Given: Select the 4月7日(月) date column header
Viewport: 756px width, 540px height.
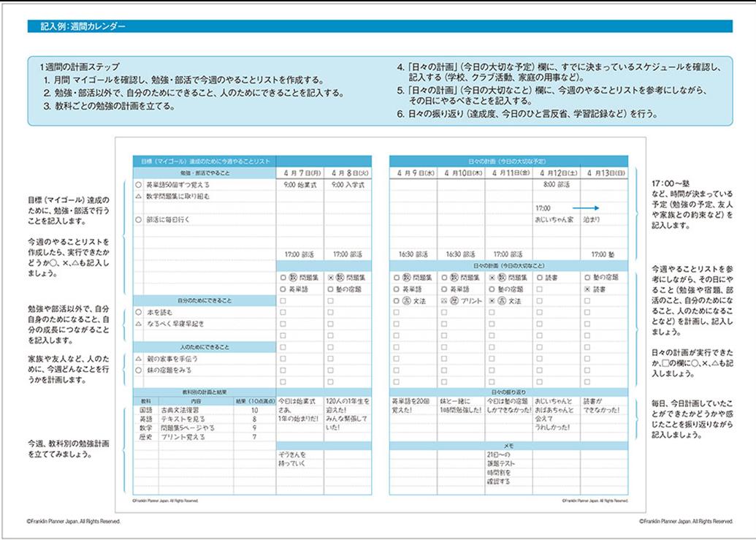Looking at the screenshot, I should (x=299, y=173).
